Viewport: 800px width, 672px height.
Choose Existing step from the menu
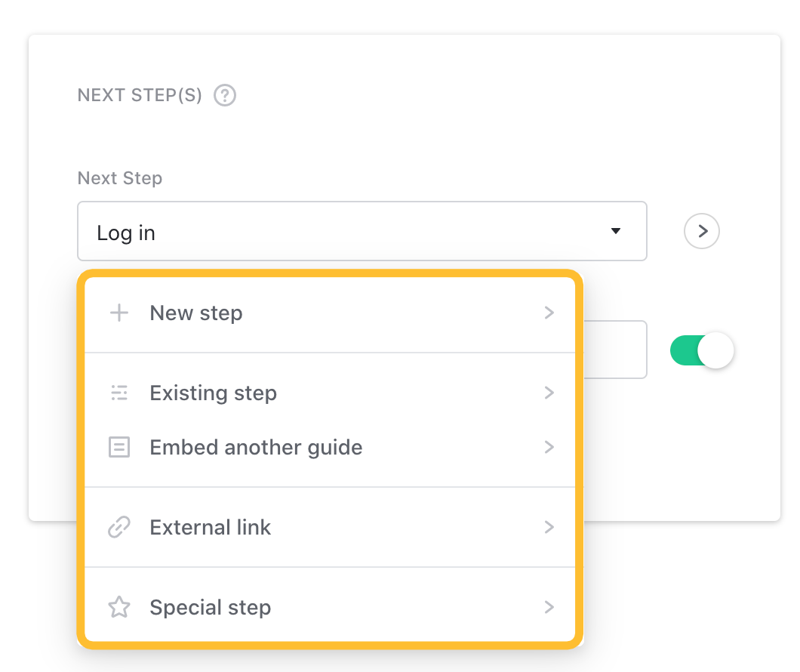[213, 393]
